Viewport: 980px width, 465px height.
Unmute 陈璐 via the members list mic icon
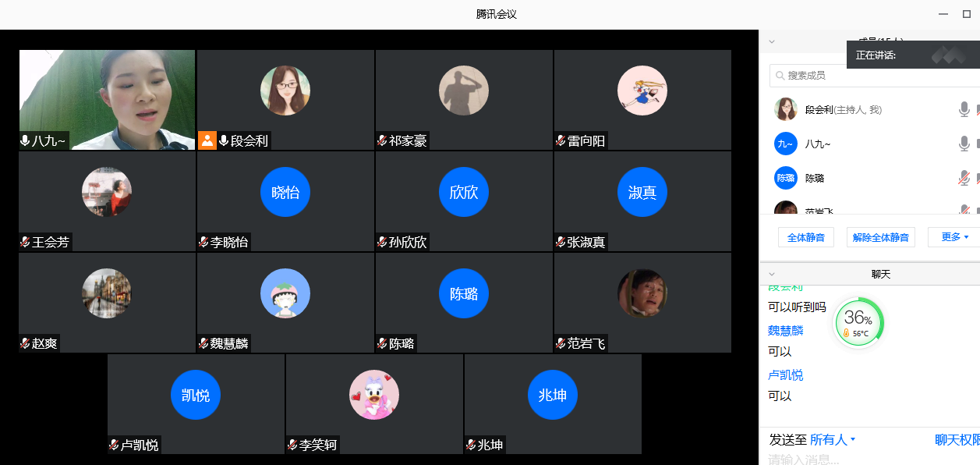point(964,178)
